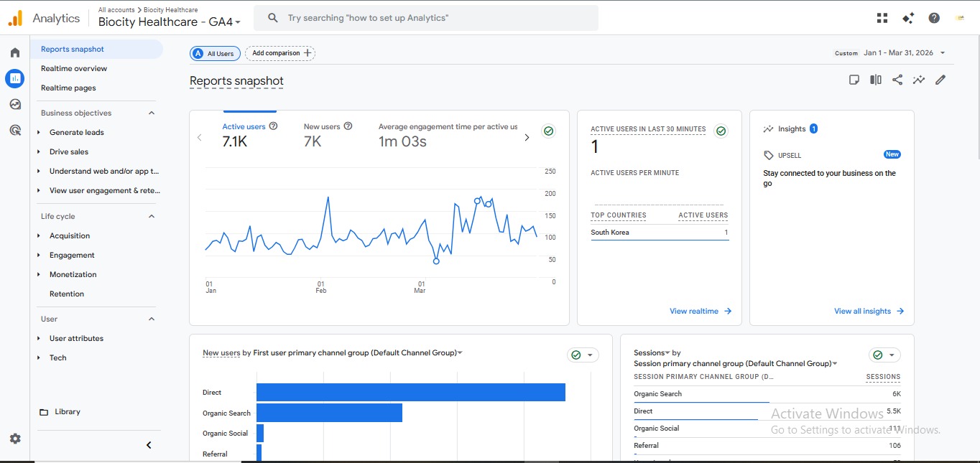Image resolution: width=980 pixels, height=463 pixels.
Task: Click New users help question icon
Action: [x=348, y=126]
